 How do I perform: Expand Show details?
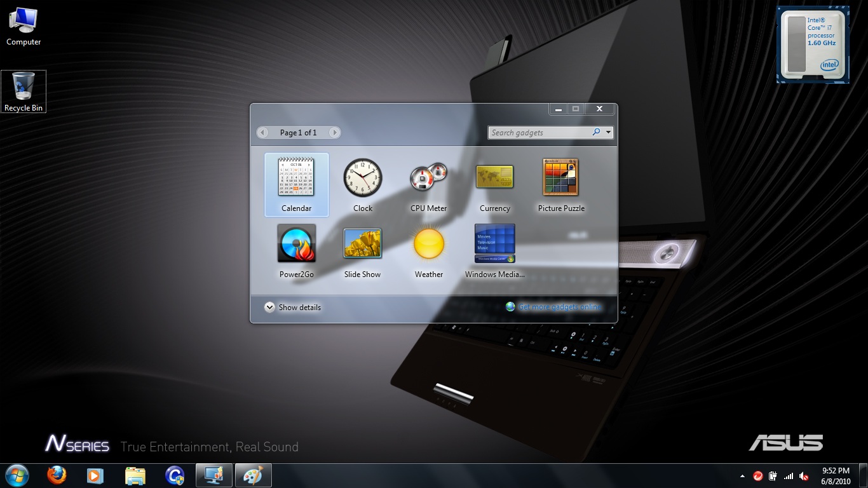(292, 308)
